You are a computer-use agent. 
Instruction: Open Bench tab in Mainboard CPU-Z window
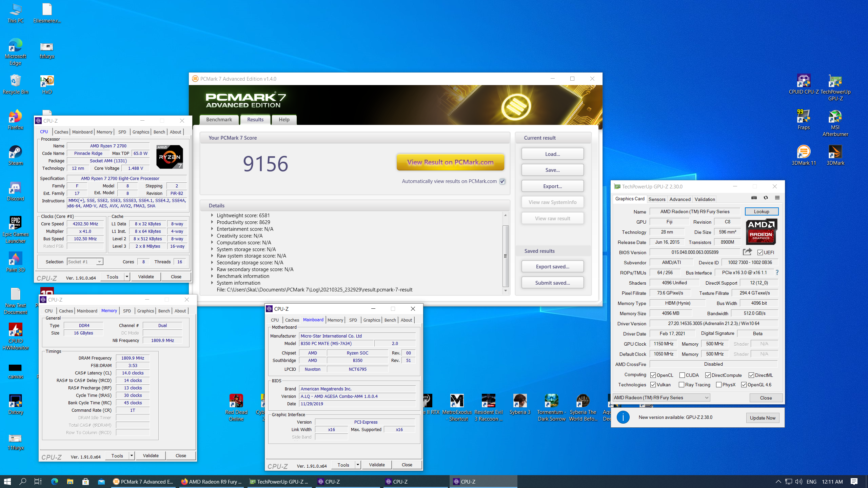[390, 320]
